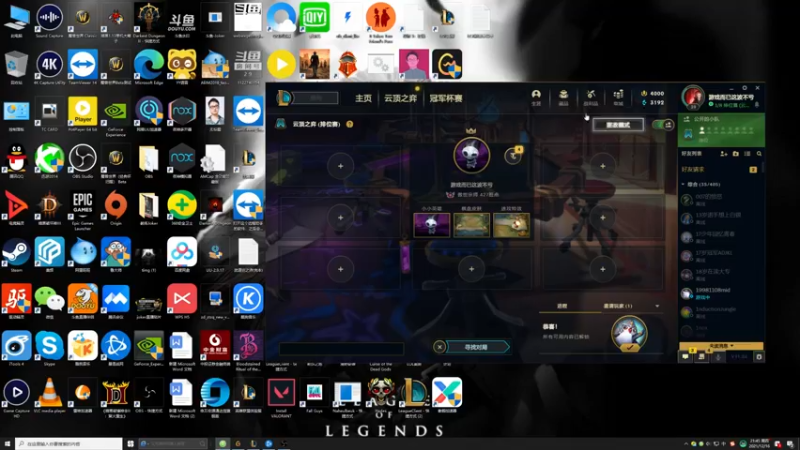This screenshot has height=450, width=800.
Task: Click the top-right plus invite slot
Action: (603, 166)
